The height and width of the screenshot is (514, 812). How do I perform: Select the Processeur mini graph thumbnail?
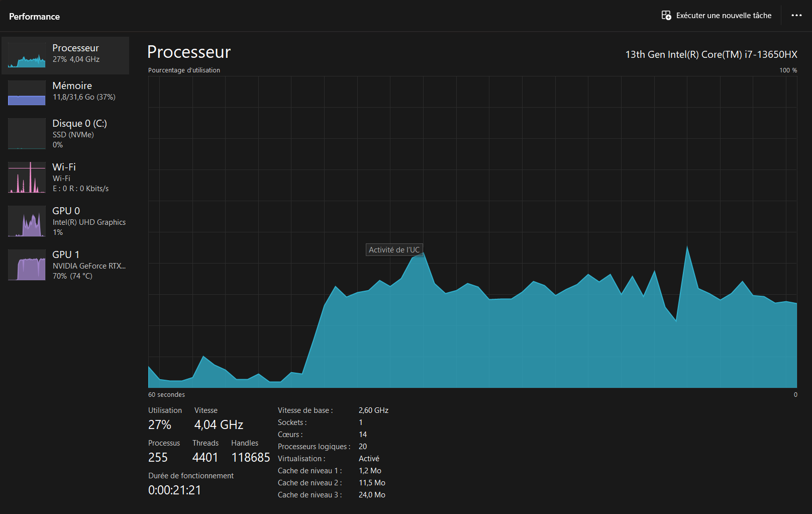coord(27,55)
